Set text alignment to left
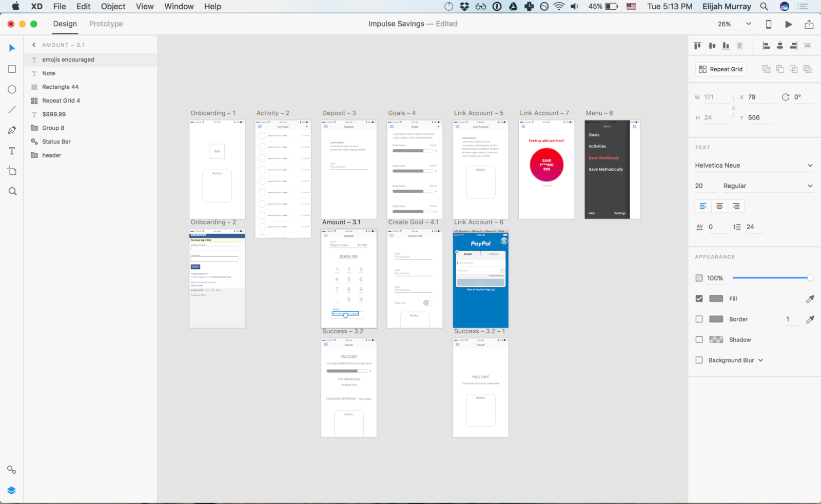Image resolution: width=821 pixels, height=504 pixels. pos(703,206)
